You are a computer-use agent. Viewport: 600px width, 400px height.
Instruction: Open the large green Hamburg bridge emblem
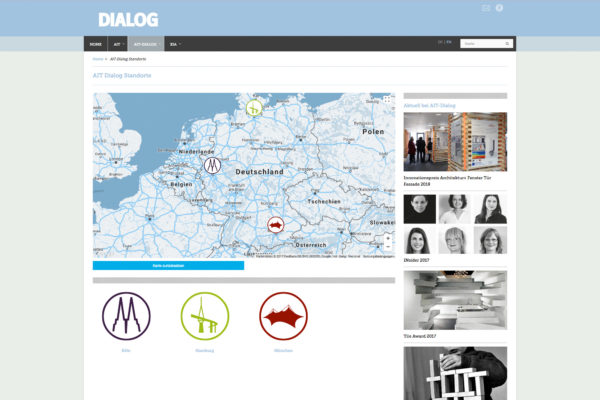point(205,316)
